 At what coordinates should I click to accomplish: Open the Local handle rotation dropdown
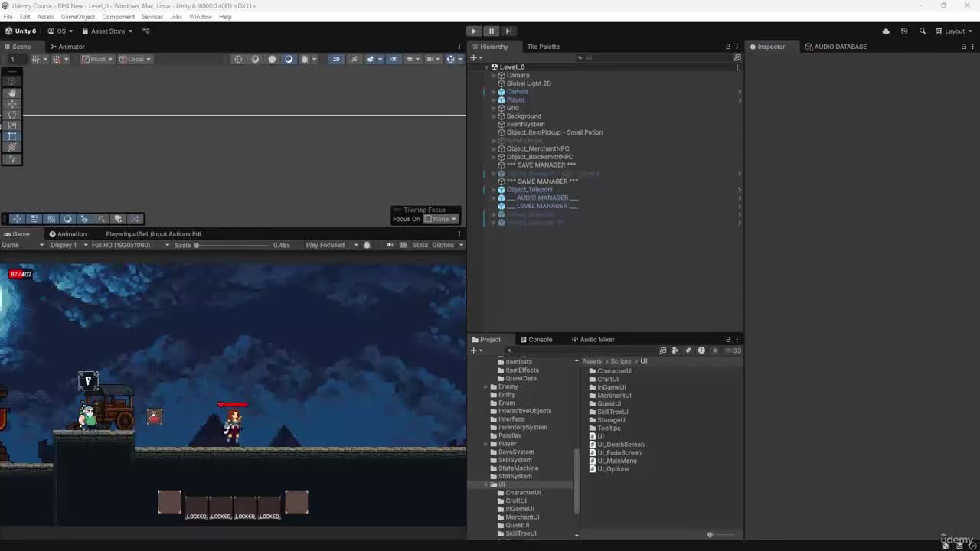coord(136,59)
